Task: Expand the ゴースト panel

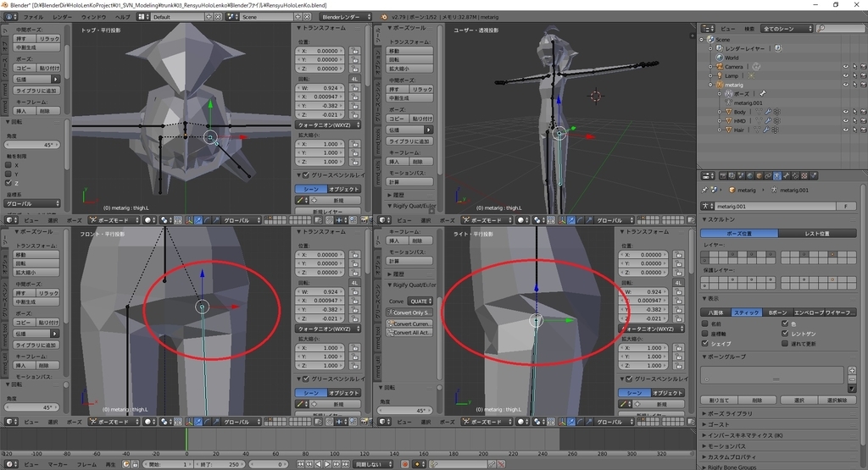Action: (719, 424)
